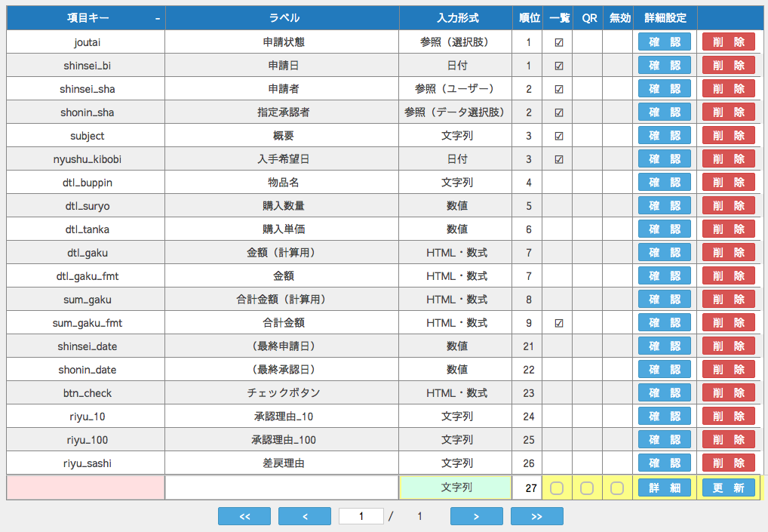This screenshot has width=768, height=532.
Task: Click 削除 button for joutai row
Action: click(728, 42)
